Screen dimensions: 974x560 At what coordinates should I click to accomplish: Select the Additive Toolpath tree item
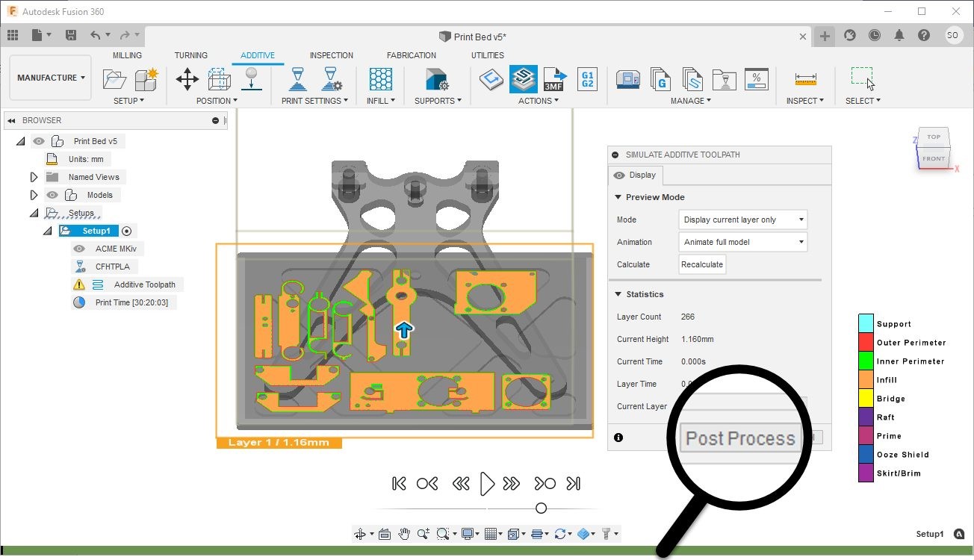(144, 284)
